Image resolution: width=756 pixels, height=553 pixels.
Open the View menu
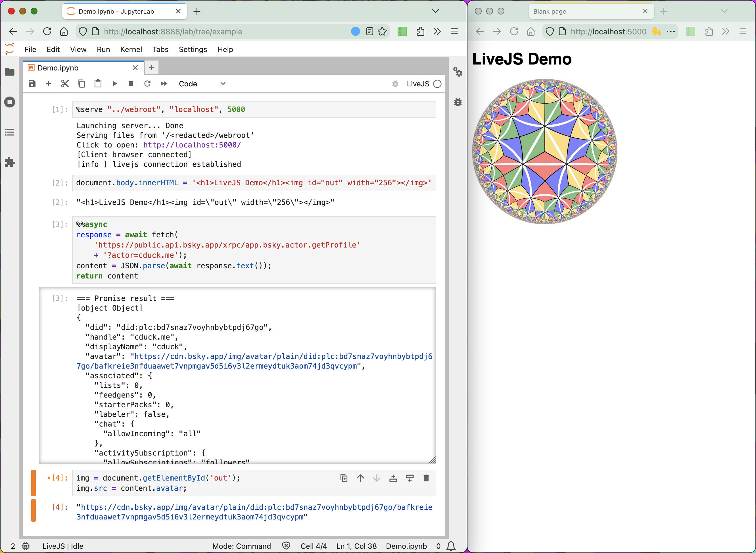pyautogui.click(x=78, y=49)
